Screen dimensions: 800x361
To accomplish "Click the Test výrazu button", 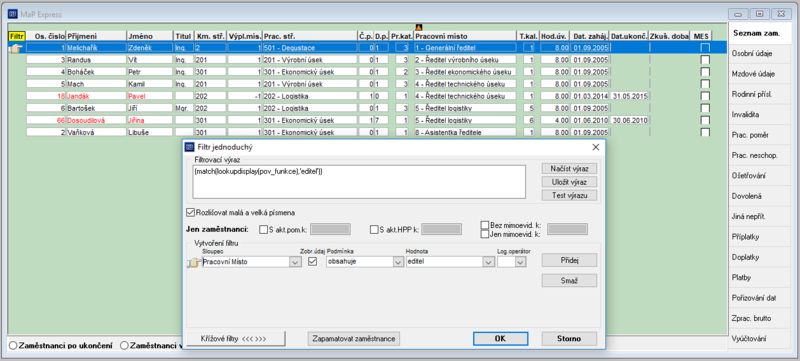I will pyautogui.click(x=569, y=195).
